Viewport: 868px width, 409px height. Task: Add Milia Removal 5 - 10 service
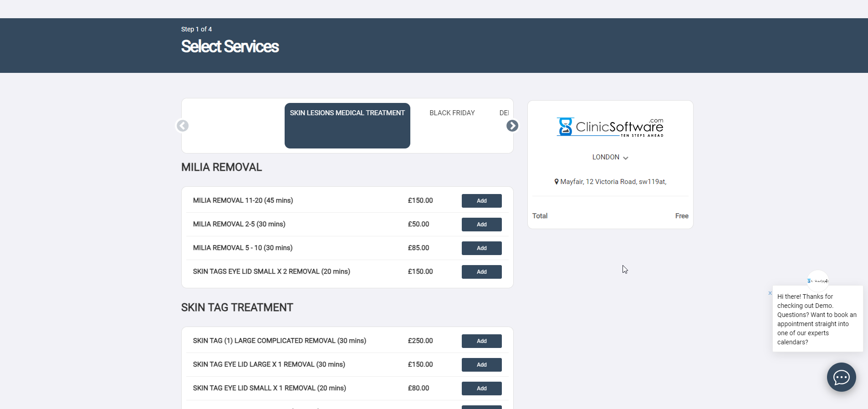tap(481, 248)
